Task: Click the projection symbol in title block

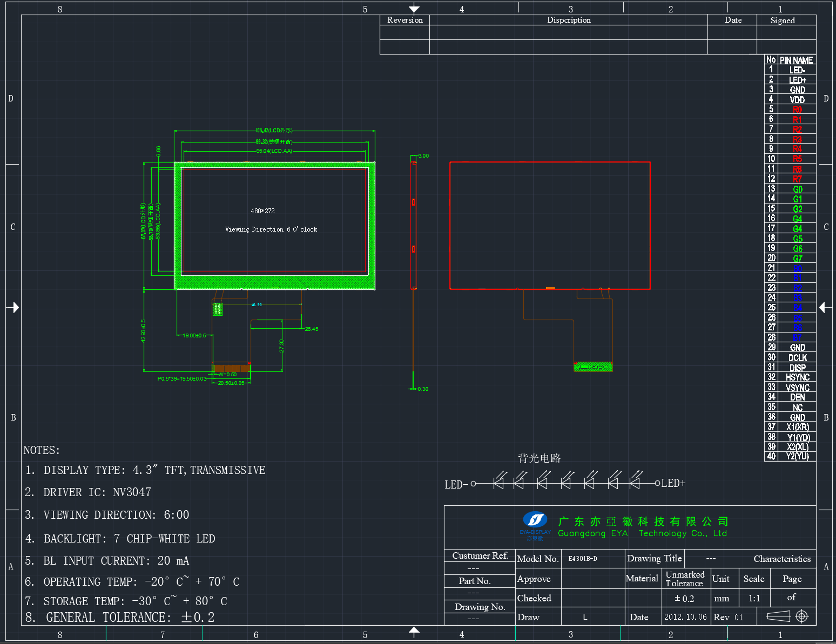Action: coord(788,616)
